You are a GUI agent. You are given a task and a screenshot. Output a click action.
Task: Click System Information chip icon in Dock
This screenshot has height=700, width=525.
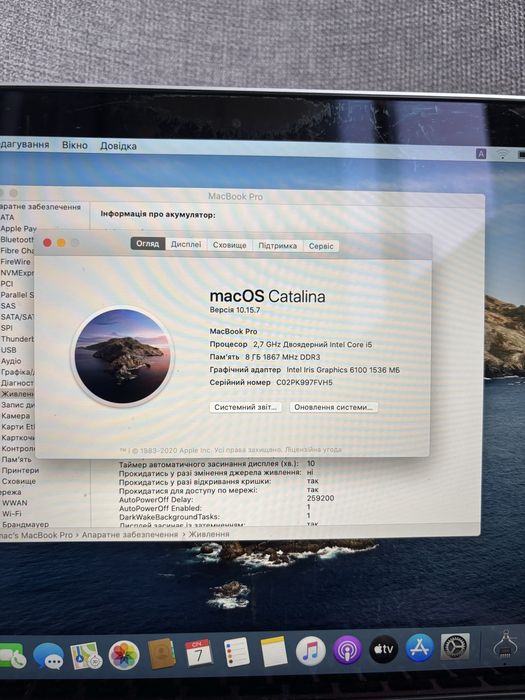[x=506, y=644]
